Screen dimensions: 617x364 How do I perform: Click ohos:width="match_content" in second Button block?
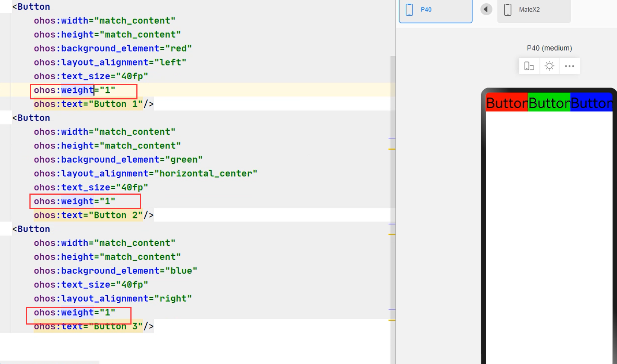tap(104, 132)
